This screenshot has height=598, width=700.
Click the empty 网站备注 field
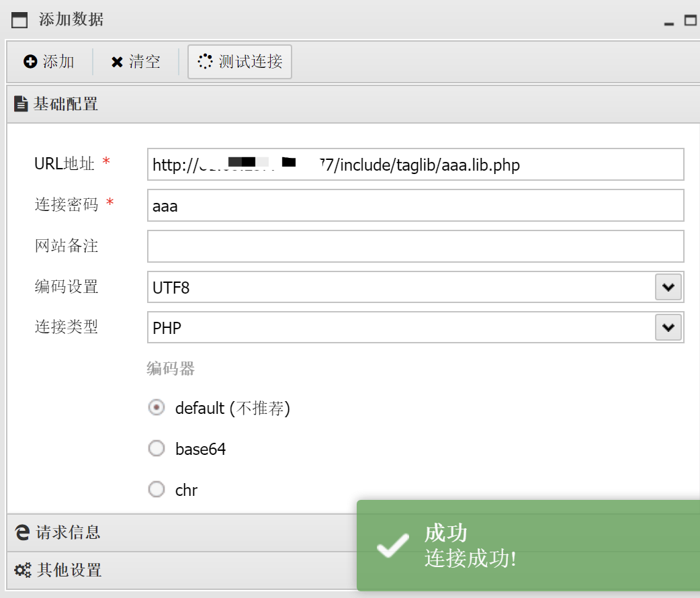point(415,246)
